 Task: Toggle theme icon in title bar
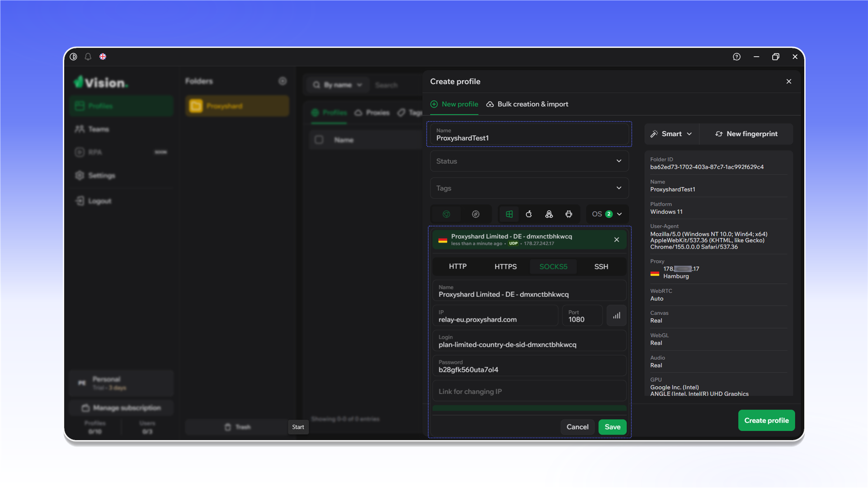74,56
